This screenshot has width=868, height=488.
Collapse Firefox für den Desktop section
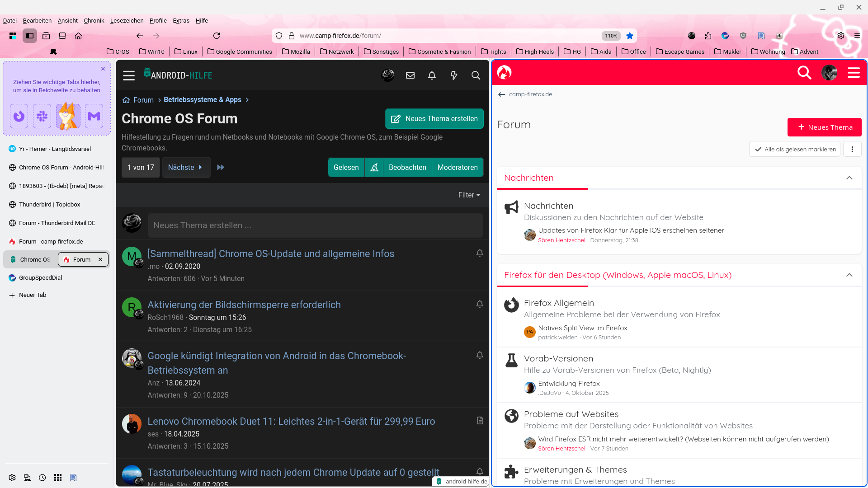click(x=849, y=275)
